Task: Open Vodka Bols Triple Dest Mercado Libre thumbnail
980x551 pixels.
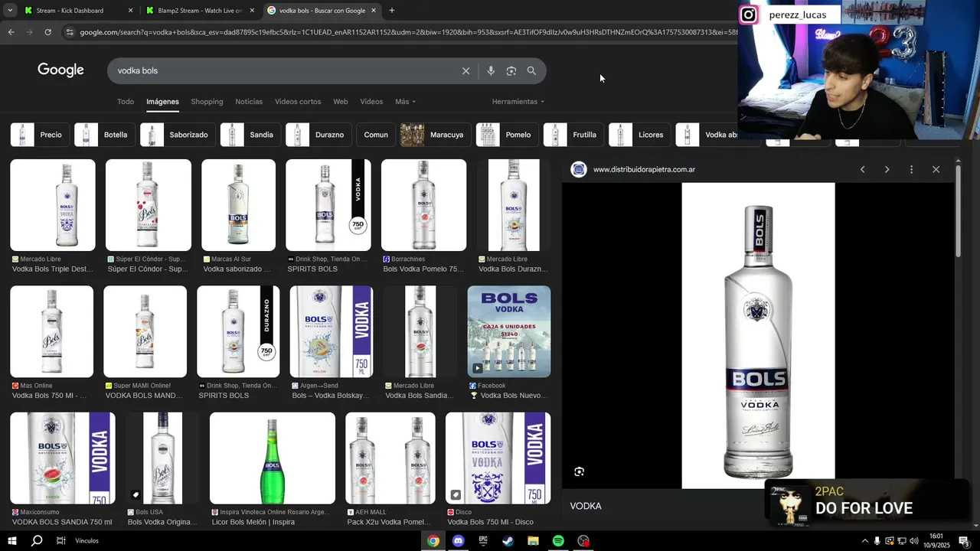Action: click(53, 205)
